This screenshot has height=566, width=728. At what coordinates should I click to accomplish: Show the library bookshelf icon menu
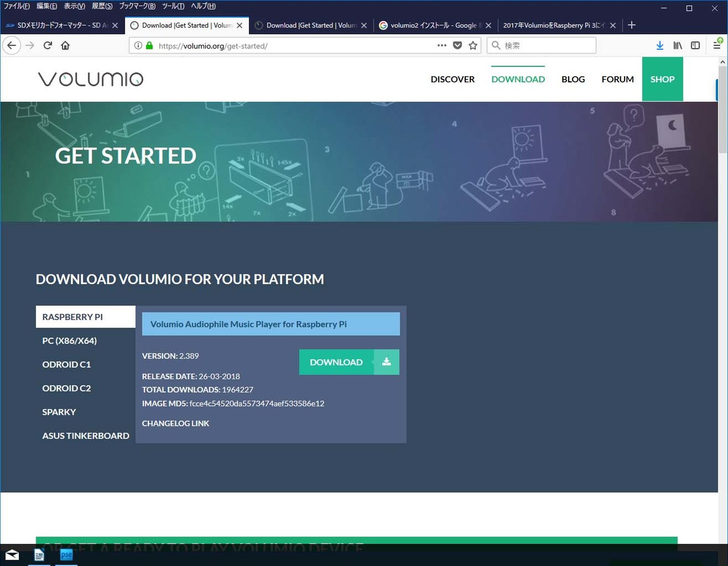677,45
